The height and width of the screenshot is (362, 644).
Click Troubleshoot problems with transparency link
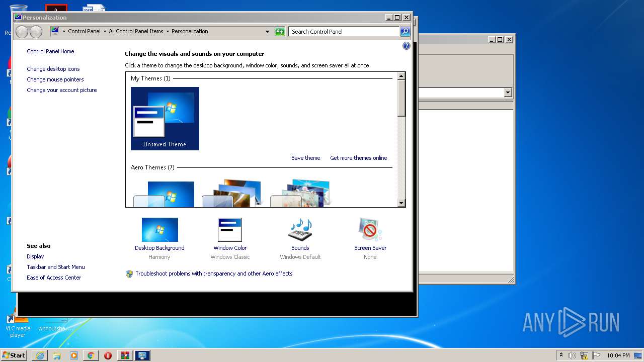pyautogui.click(x=214, y=274)
